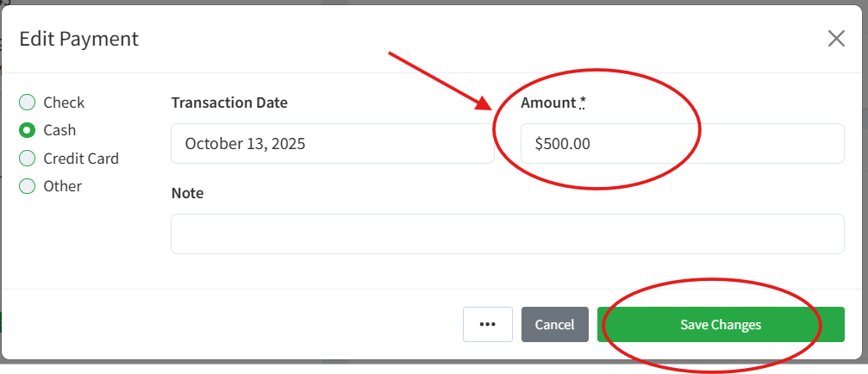Open the Transaction Date field
Viewport: 868px width, 374px height.
click(x=332, y=144)
